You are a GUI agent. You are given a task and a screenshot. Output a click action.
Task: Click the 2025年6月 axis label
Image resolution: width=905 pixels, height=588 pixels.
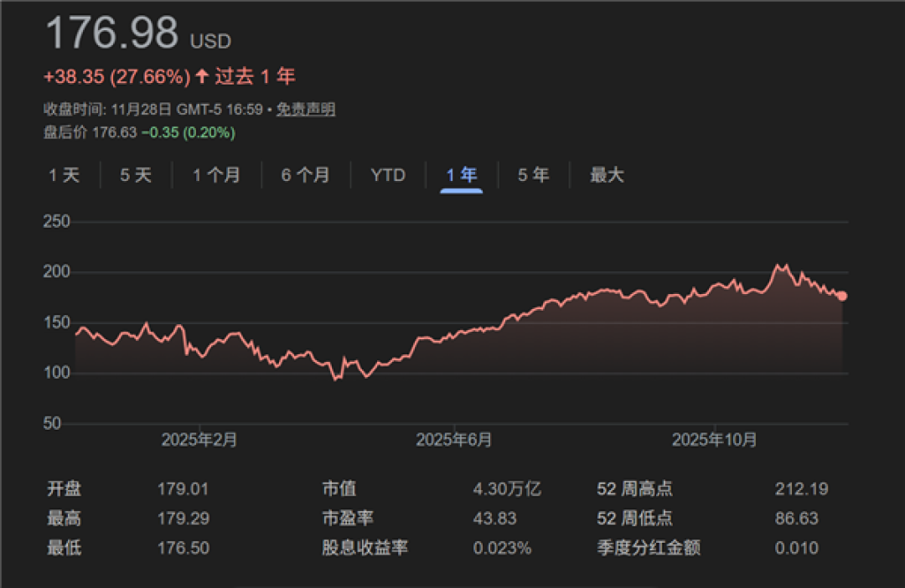tap(453, 441)
